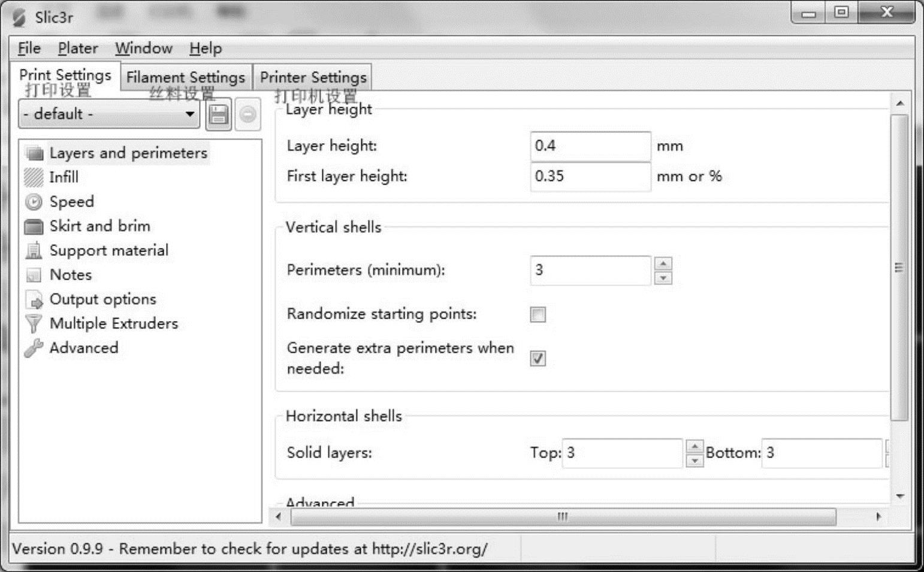Select Layers and perimeters in the list
This screenshot has height=572, width=924.
point(128,153)
